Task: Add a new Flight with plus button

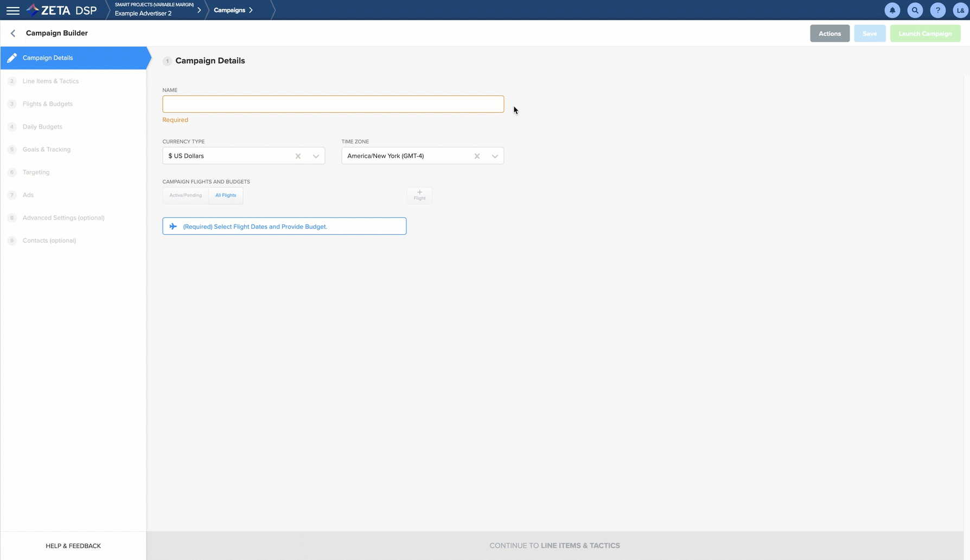Action: (x=419, y=195)
